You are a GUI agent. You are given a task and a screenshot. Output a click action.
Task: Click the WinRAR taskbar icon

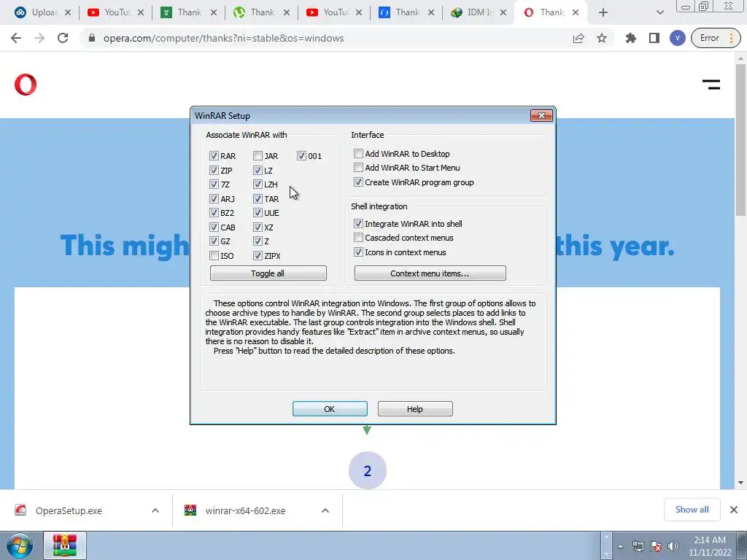(x=65, y=545)
